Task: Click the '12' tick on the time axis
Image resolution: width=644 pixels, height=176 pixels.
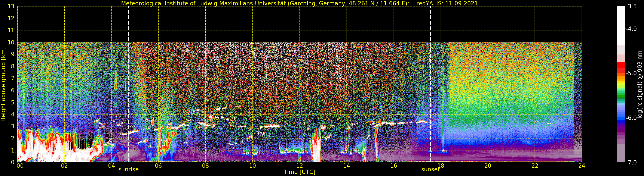Action: click(300, 166)
